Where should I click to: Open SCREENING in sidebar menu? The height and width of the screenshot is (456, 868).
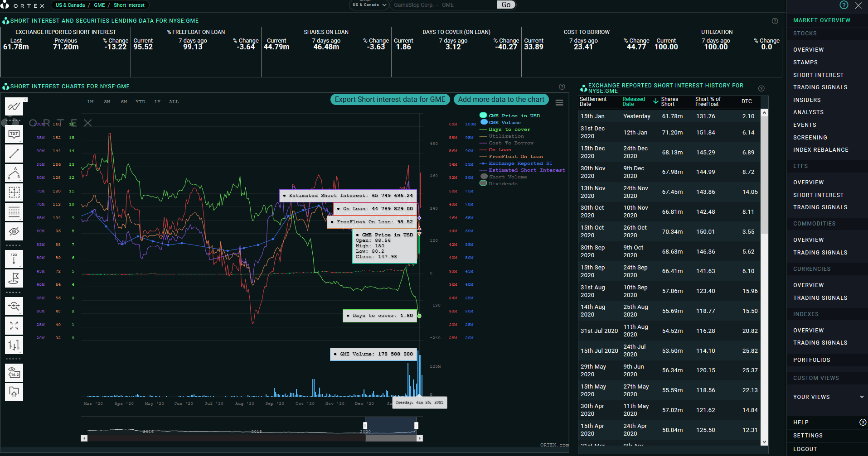(810, 138)
